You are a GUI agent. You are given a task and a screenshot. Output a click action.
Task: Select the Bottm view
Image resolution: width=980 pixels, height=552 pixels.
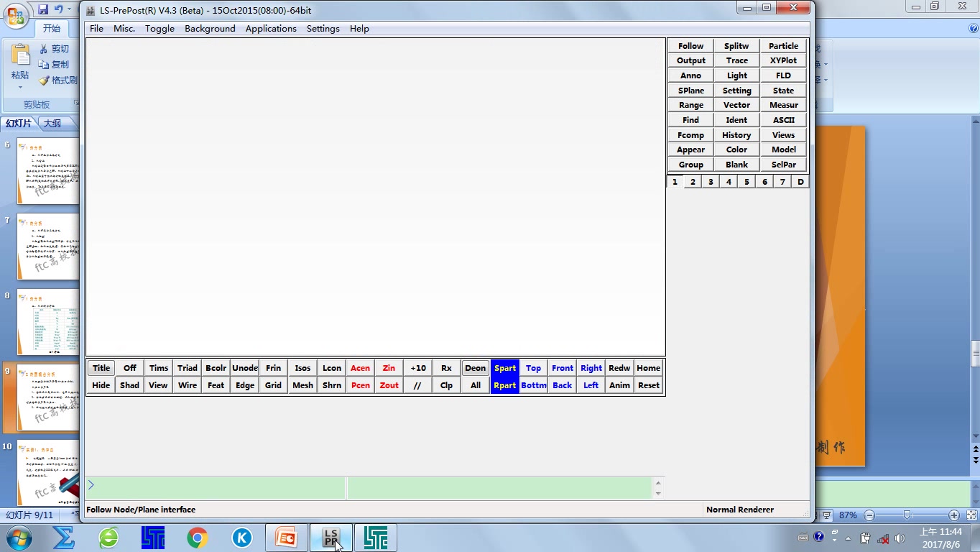point(533,385)
